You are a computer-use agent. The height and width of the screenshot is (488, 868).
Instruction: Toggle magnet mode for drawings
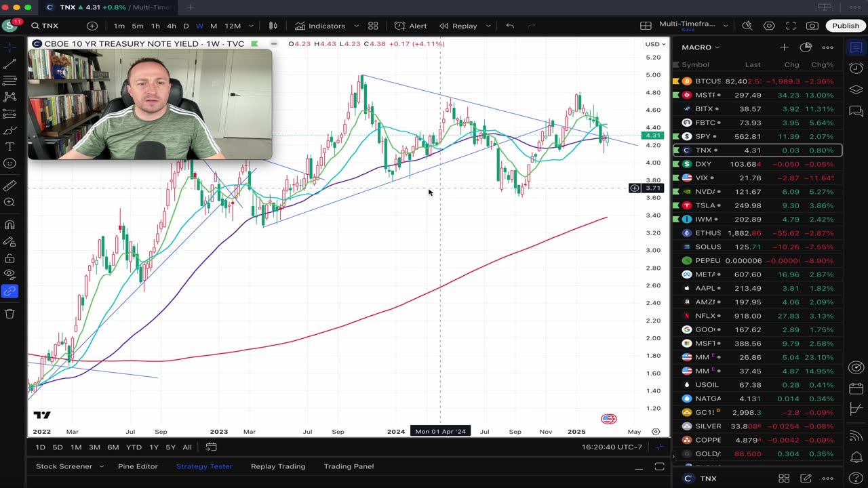click(x=9, y=224)
